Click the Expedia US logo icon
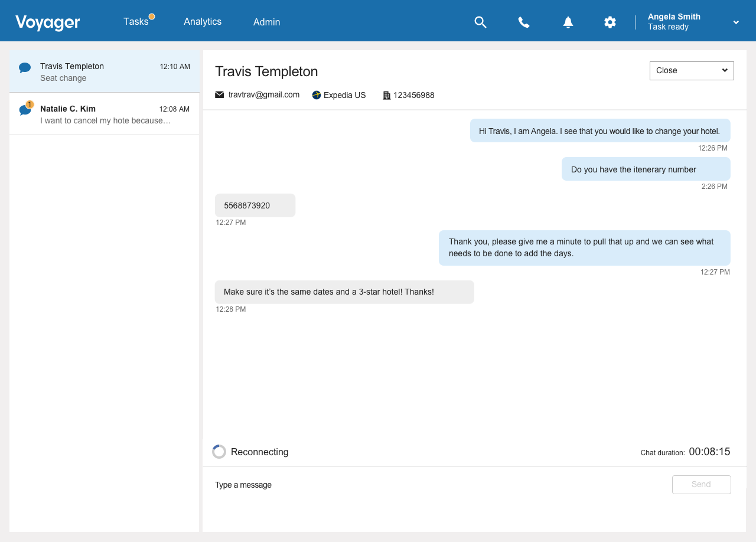Image resolution: width=756 pixels, height=542 pixels. click(x=317, y=95)
